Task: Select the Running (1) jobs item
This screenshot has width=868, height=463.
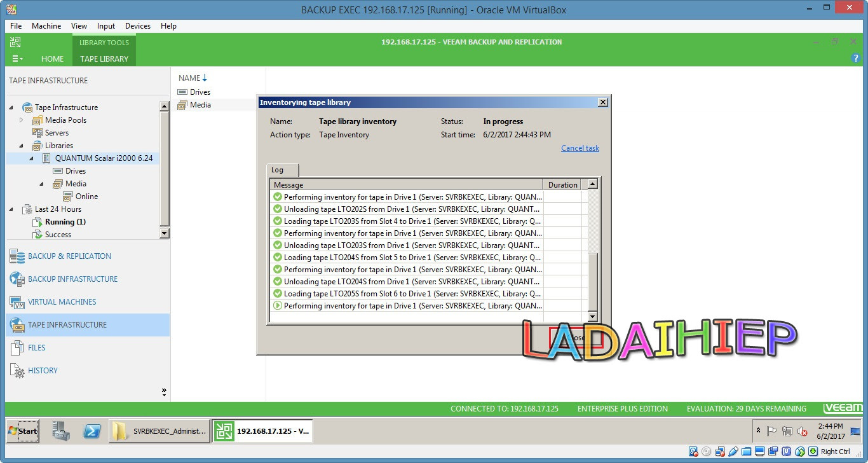Action: [x=65, y=222]
